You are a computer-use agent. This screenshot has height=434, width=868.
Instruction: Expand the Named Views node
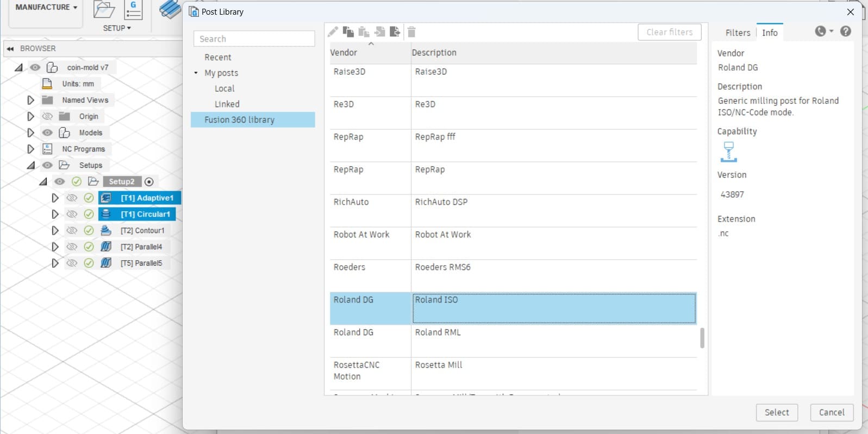click(x=30, y=100)
